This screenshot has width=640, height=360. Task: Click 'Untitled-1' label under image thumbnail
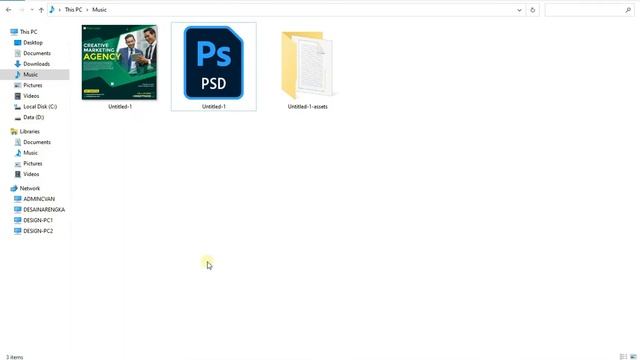120,107
